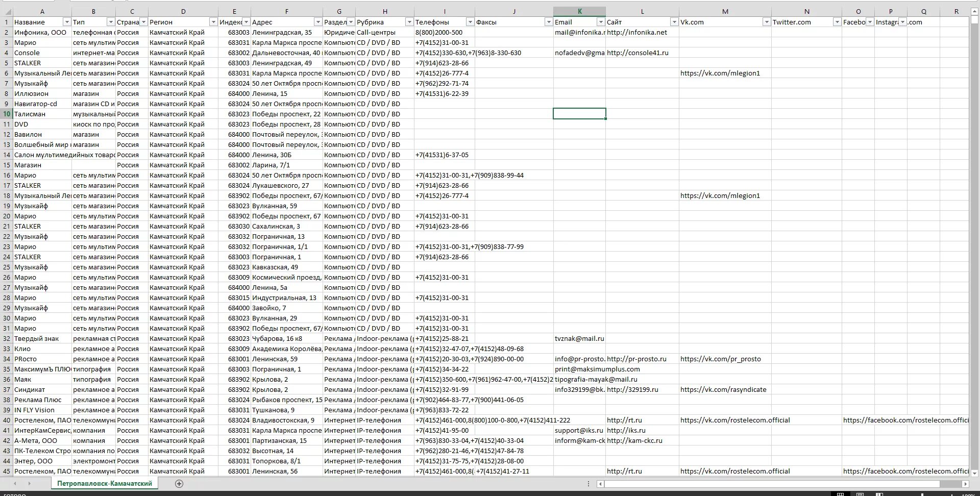Select column K by its header
Screen dimensions: 980x496
pyautogui.click(x=579, y=11)
